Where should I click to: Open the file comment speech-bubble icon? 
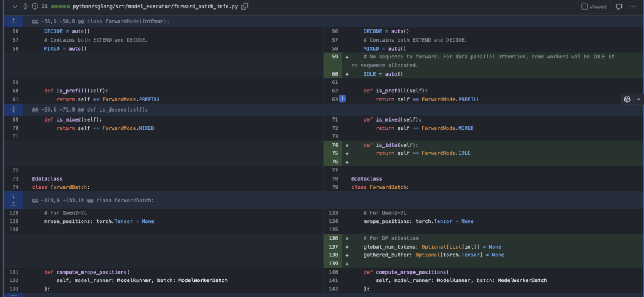point(619,7)
